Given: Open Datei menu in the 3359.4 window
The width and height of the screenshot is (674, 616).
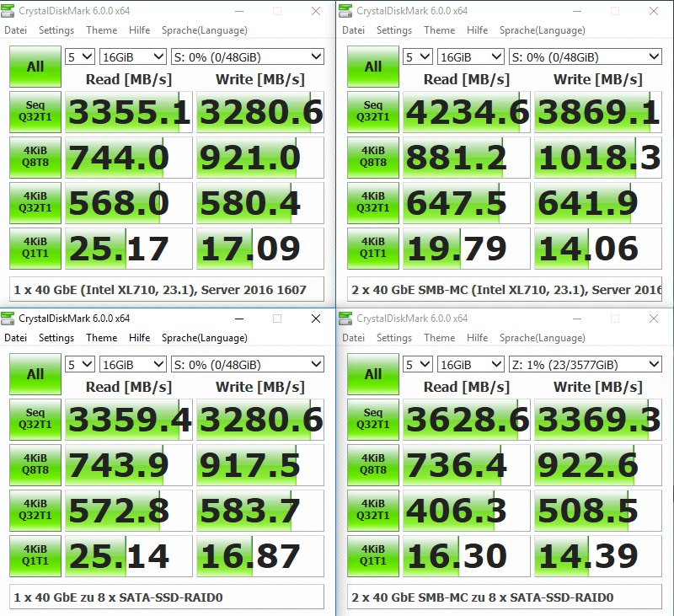Looking at the screenshot, I should 15,338.
